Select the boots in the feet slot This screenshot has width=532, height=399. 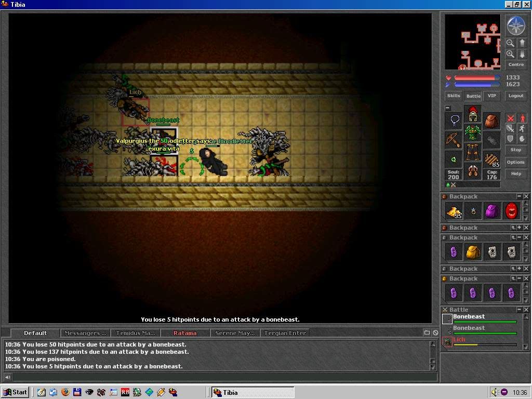click(x=473, y=170)
